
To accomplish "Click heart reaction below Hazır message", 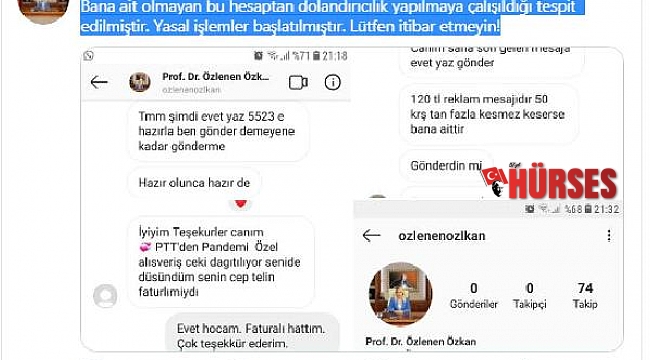I will tap(241, 204).
